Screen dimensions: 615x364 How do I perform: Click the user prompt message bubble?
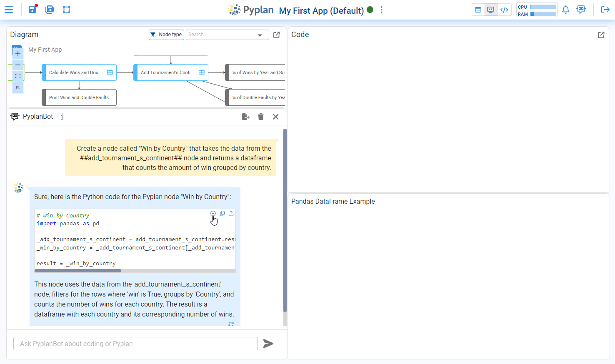pyautogui.click(x=170, y=158)
